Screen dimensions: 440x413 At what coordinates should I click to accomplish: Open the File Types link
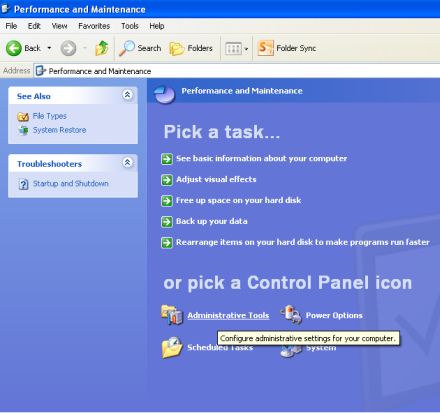coord(50,116)
